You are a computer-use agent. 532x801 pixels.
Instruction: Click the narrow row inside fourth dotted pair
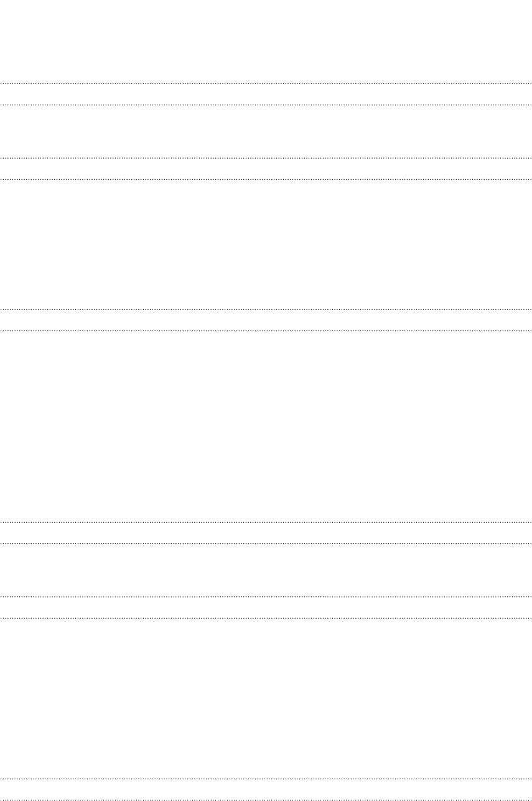click(x=266, y=532)
